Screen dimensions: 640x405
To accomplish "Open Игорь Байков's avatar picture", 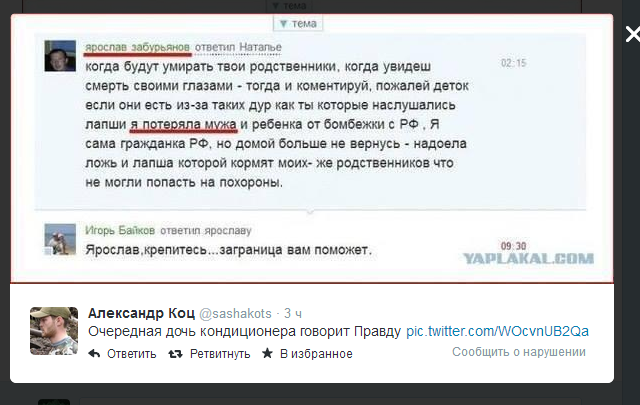I will (x=60, y=239).
